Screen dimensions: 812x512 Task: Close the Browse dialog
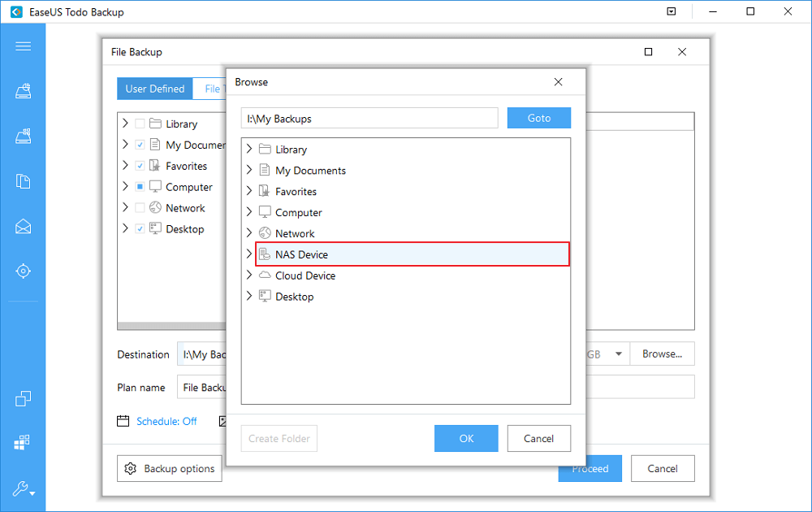tap(558, 82)
